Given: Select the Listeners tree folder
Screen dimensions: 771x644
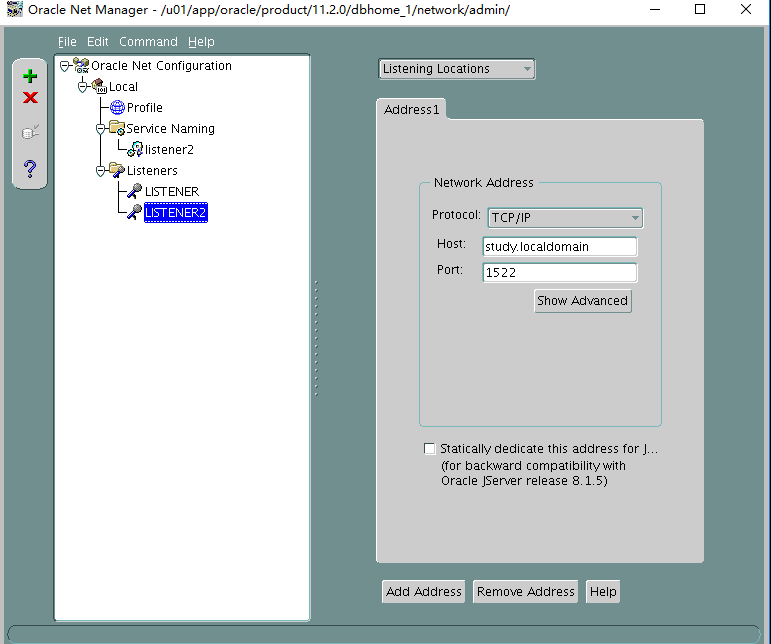Looking at the screenshot, I should 152,170.
